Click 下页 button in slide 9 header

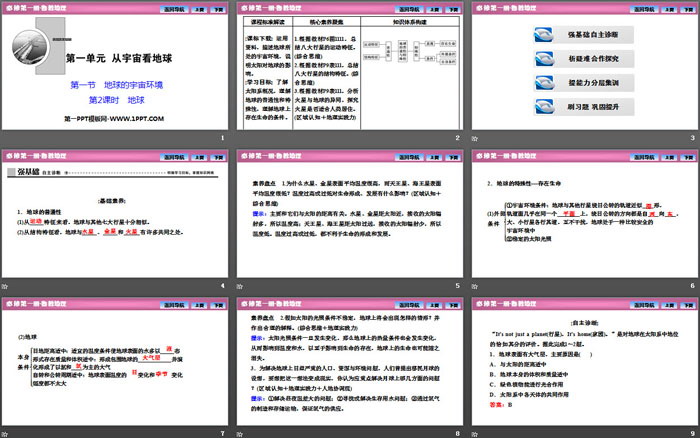[x=689, y=305]
